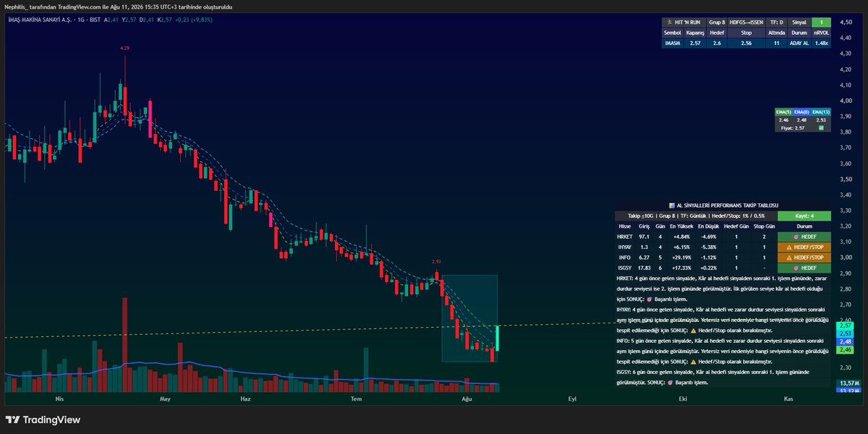Click the May label on time axis
Viewport: 868px width, 434px height.
(165, 399)
